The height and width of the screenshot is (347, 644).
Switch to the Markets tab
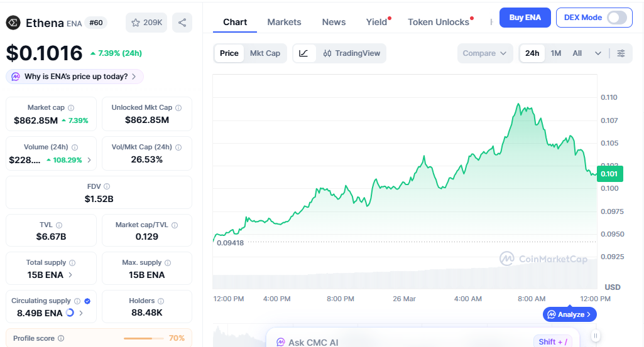[x=284, y=22]
